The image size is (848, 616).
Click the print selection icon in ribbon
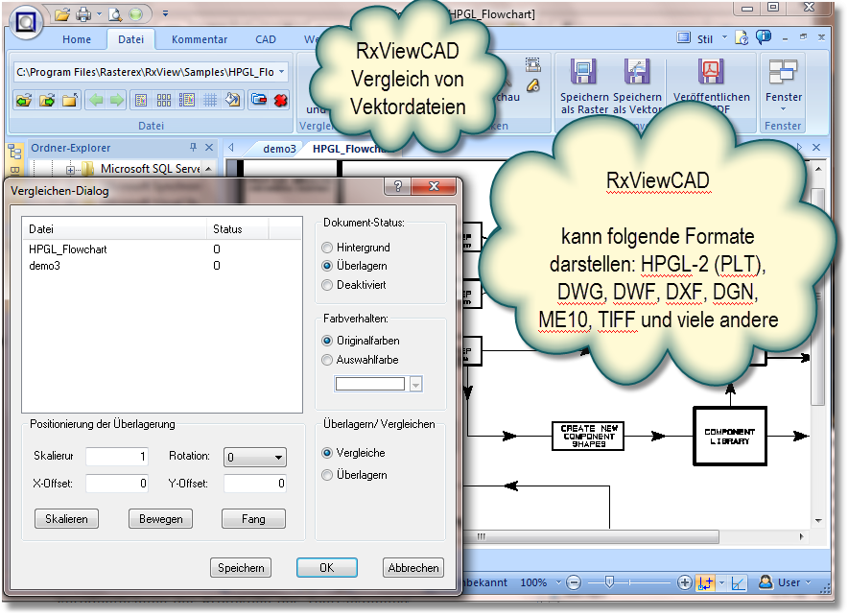coord(532,65)
